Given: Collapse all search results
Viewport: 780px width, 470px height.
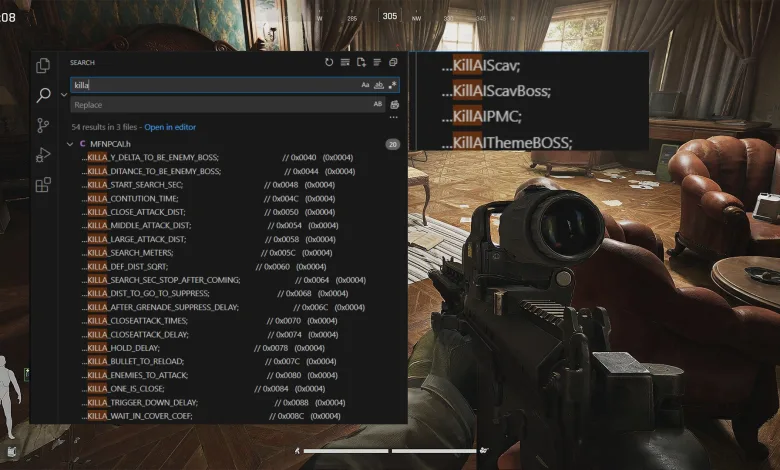Looking at the screenshot, I should coord(393,62).
